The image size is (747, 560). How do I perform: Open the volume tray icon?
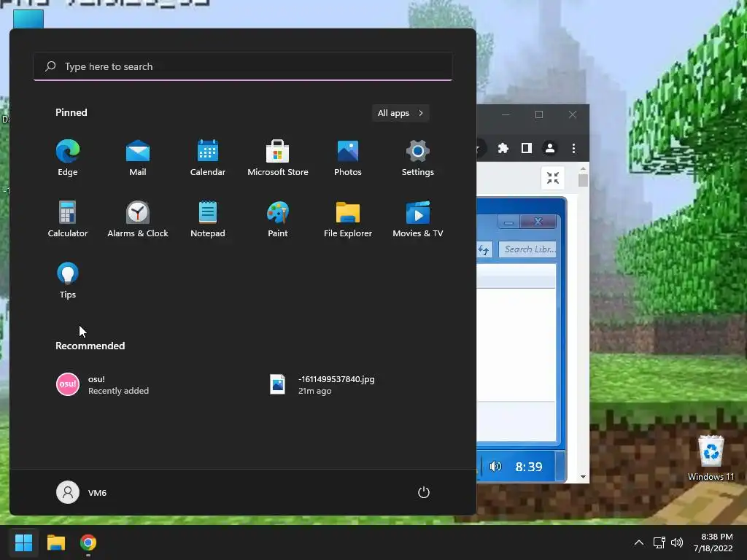pos(676,542)
